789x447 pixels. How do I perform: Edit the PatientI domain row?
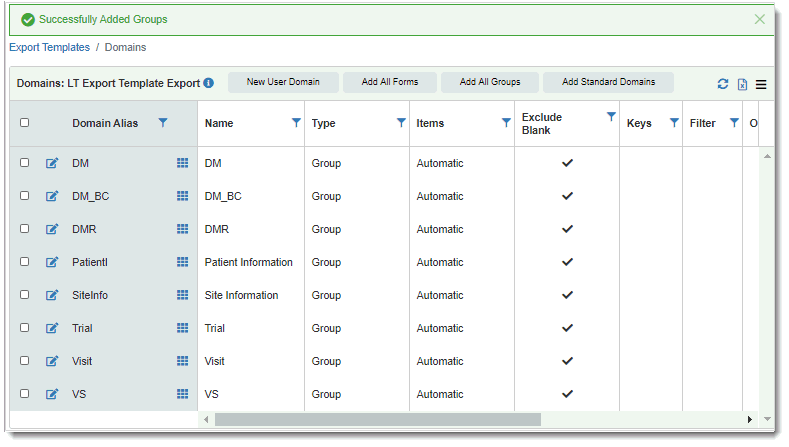(x=52, y=262)
